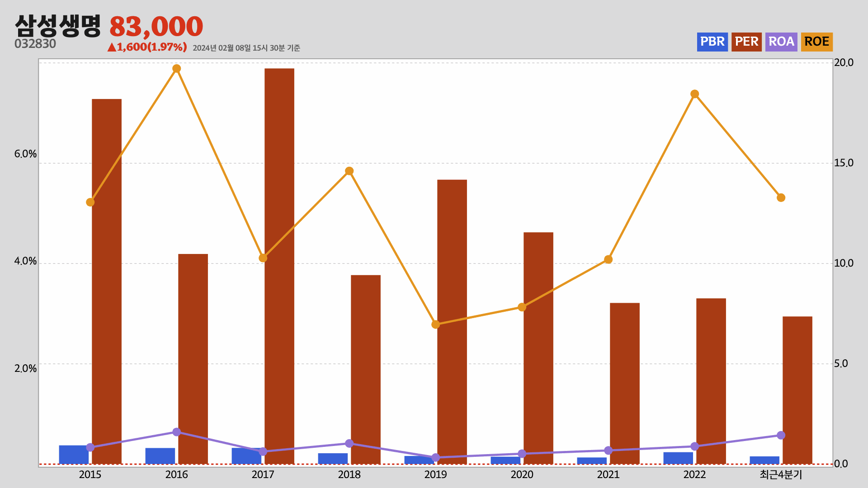Click the 2020 x-axis label
This screenshot has width=868, height=488.
pos(522,474)
